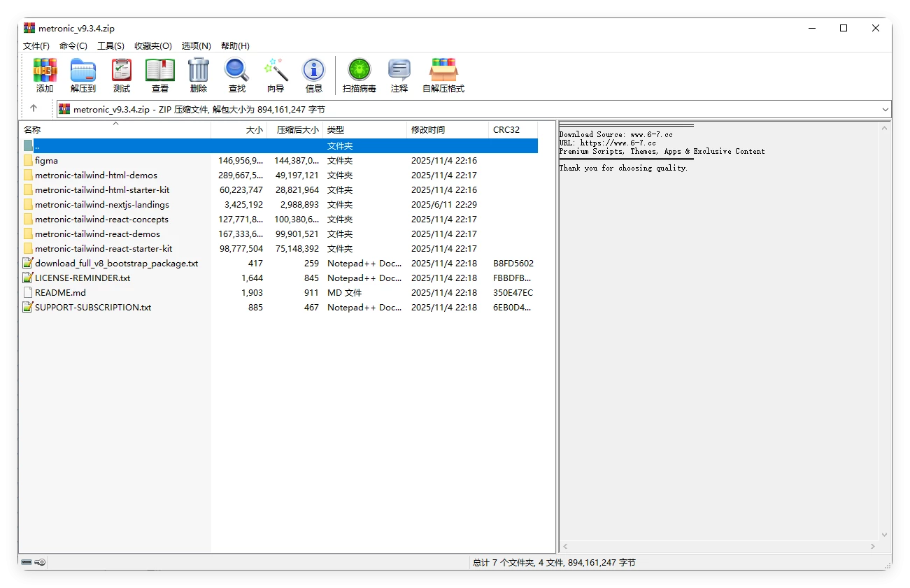Click the key icon in the status bar

39,561
